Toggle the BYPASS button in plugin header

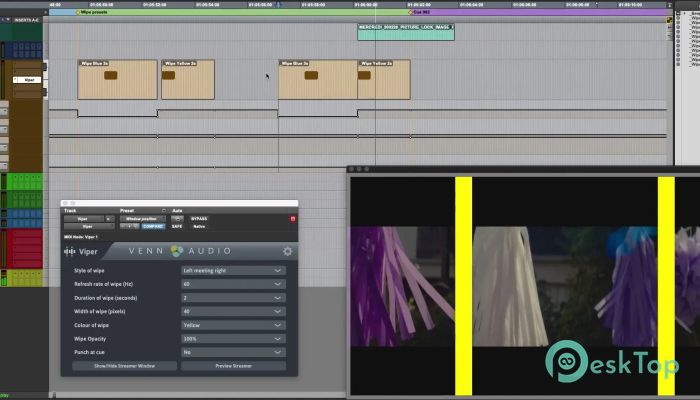(x=199, y=219)
